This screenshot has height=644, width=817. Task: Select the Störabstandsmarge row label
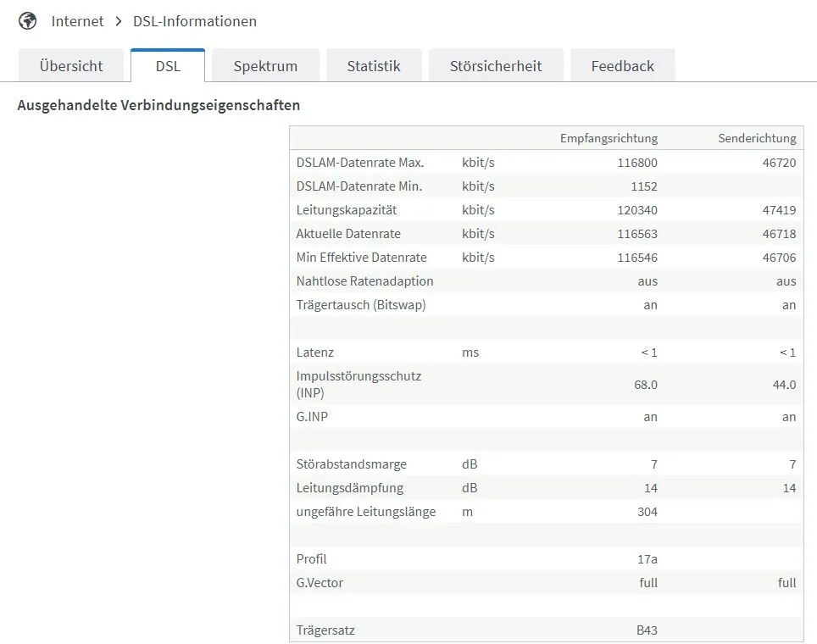(352, 464)
